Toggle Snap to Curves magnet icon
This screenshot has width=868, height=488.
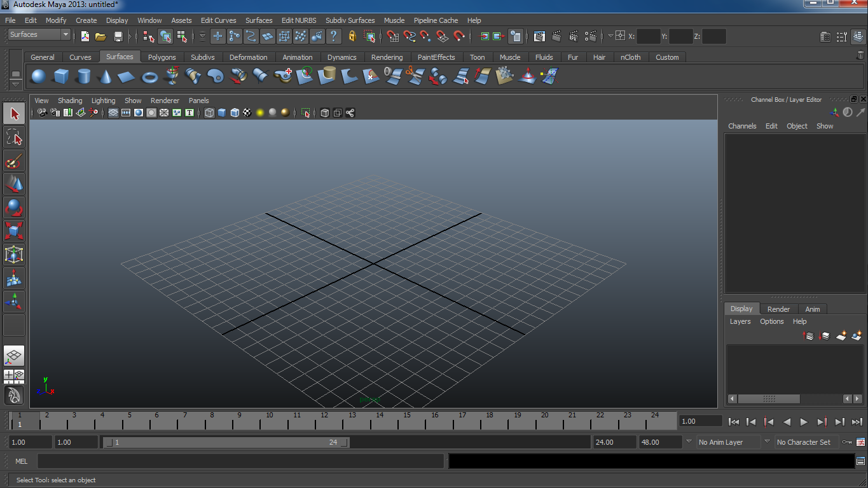click(x=410, y=36)
